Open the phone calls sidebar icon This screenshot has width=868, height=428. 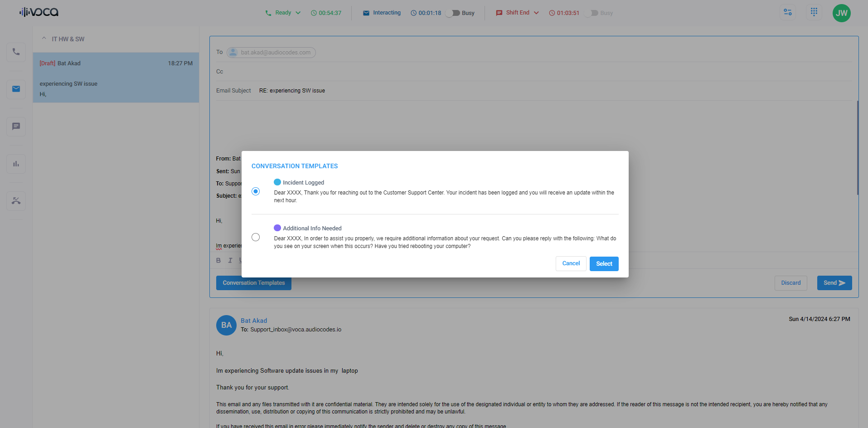16,52
